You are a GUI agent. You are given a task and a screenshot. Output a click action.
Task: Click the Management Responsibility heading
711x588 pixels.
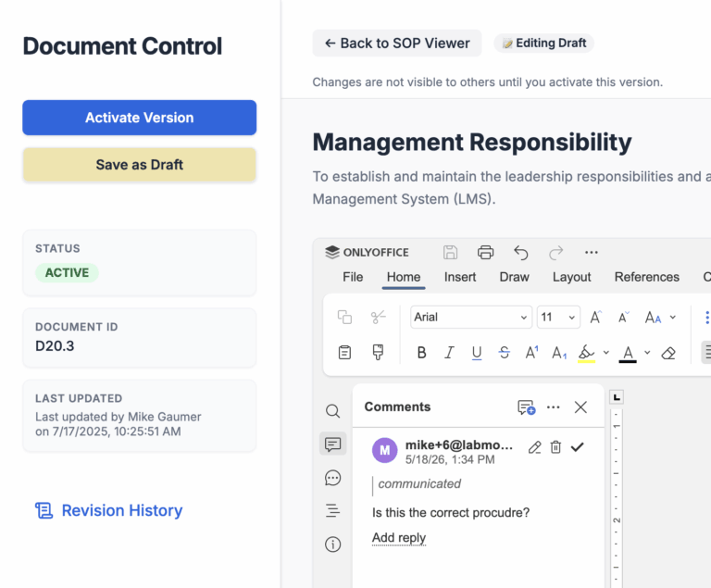click(x=472, y=142)
